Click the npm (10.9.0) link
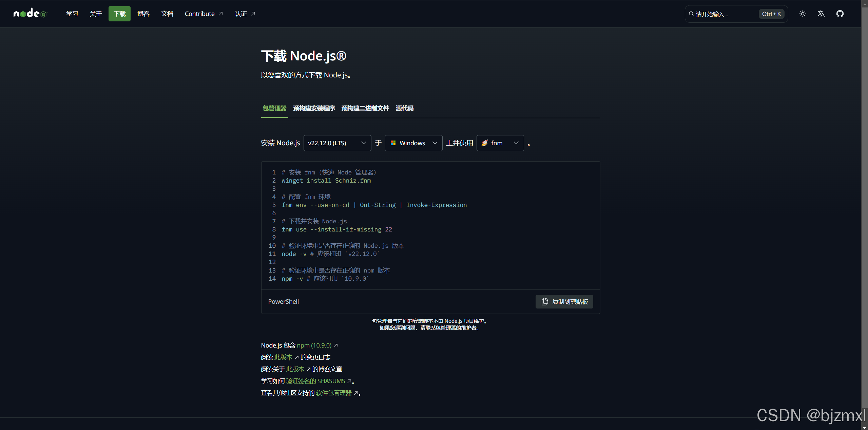The width and height of the screenshot is (868, 430). click(x=314, y=345)
